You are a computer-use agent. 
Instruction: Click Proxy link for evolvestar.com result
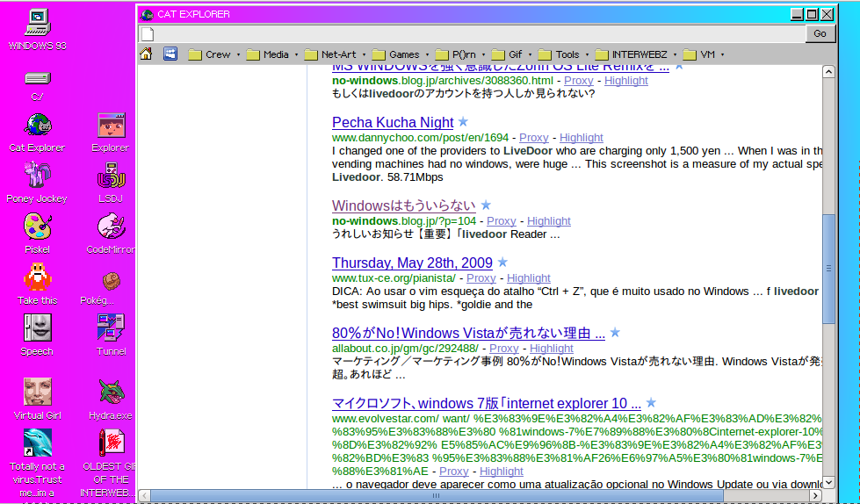454,471
